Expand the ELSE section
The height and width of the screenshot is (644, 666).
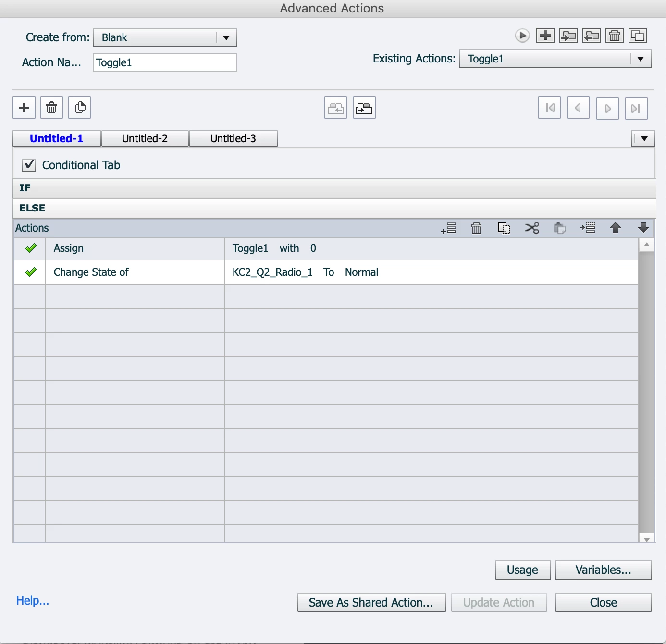click(x=334, y=209)
